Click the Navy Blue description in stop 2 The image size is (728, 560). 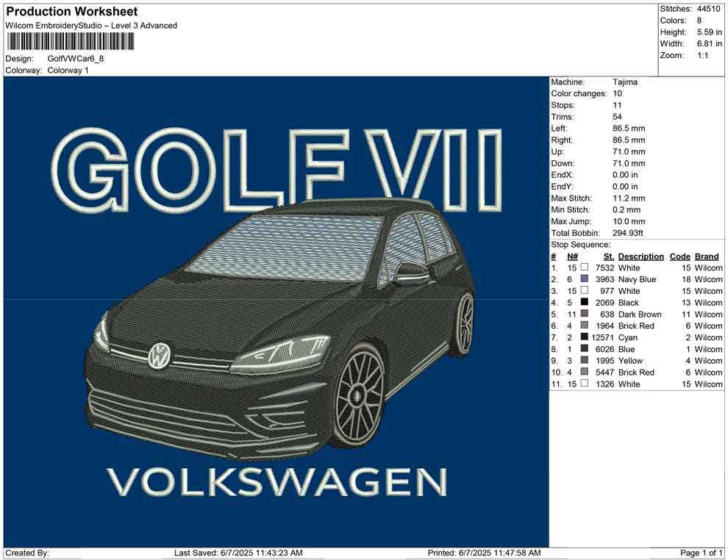637,279
